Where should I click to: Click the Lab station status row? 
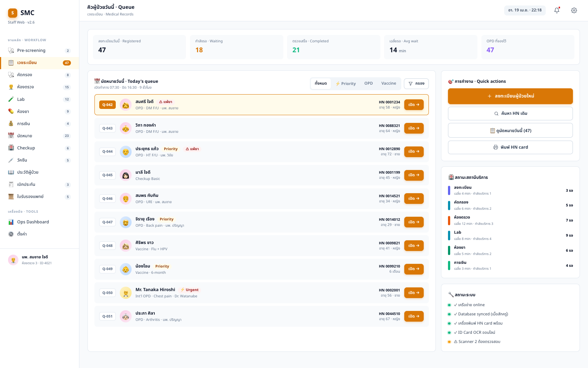510,236
